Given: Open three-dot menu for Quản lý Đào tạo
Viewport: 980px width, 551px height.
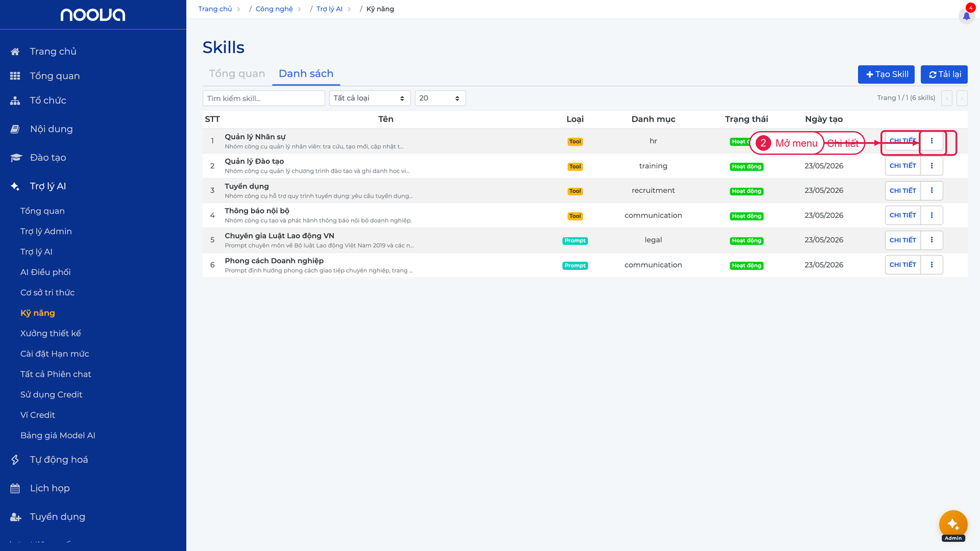Looking at the screenshot, I should click(x=932, y=166).
